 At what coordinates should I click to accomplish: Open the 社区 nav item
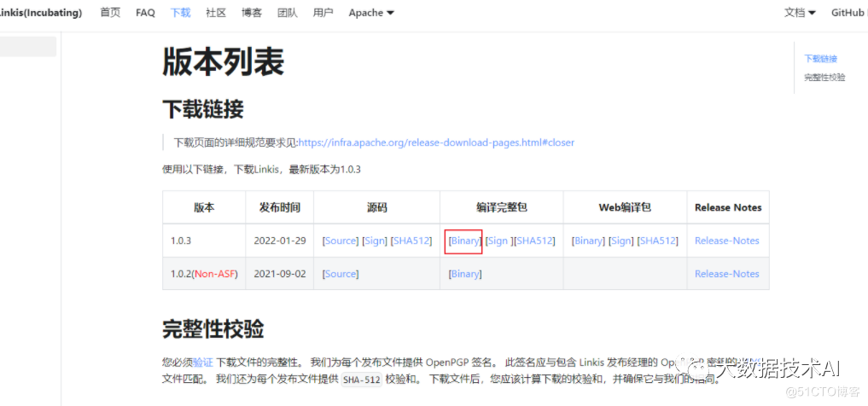216,13
